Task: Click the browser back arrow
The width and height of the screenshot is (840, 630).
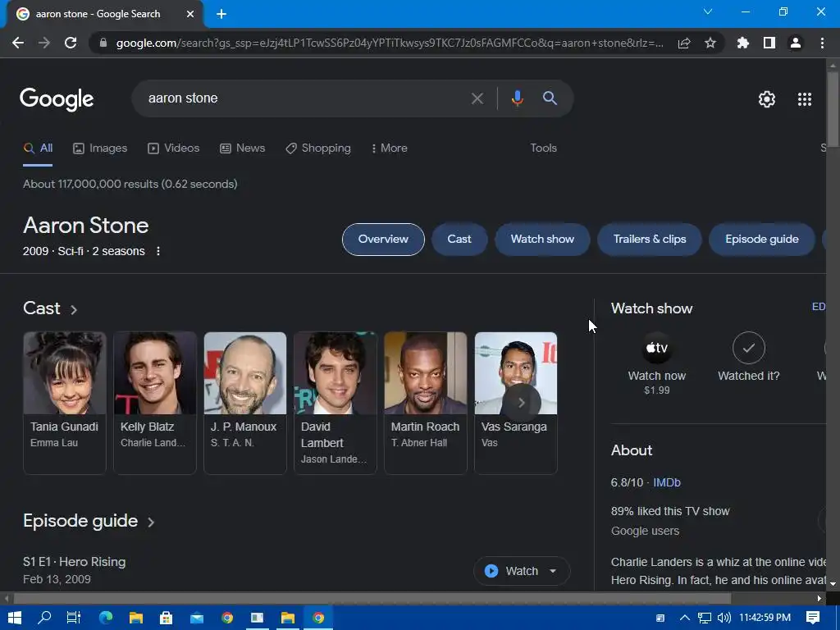Action: (x=18, y=43)
